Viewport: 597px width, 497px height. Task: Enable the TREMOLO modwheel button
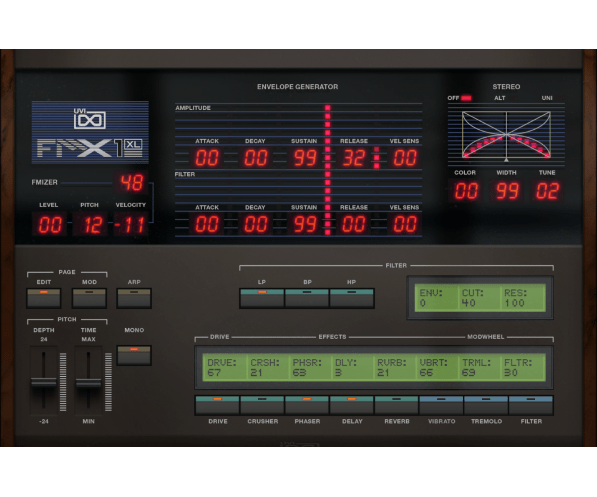pos(486,405)
